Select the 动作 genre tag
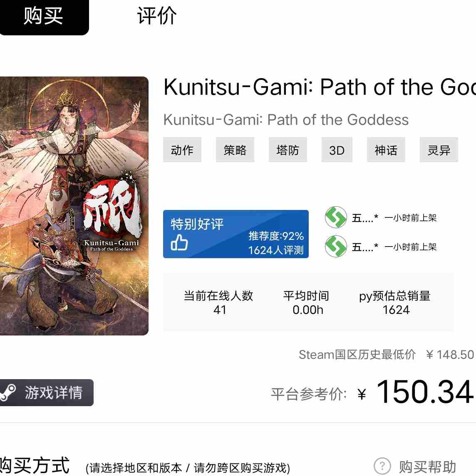476x476 pixels. click(182, 150)
